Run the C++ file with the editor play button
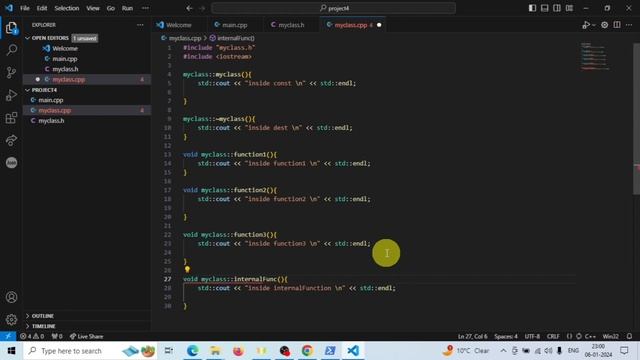 pos(586,25)
